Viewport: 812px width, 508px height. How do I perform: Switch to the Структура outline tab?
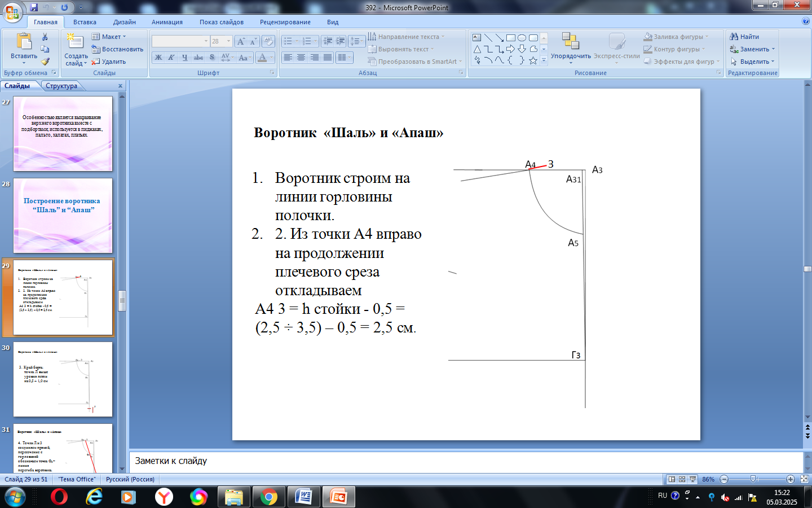click(x=61, y=86)
